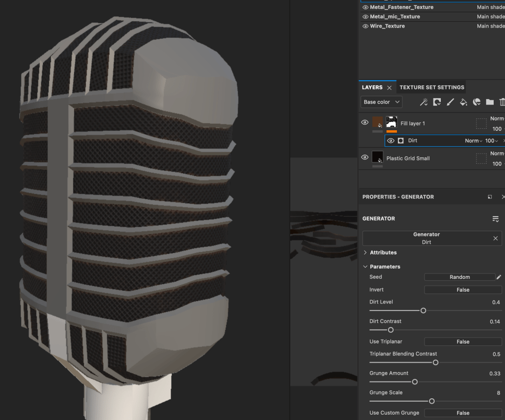Click the pencil icon beside Seed
The image size is (505, 420).
499,277
